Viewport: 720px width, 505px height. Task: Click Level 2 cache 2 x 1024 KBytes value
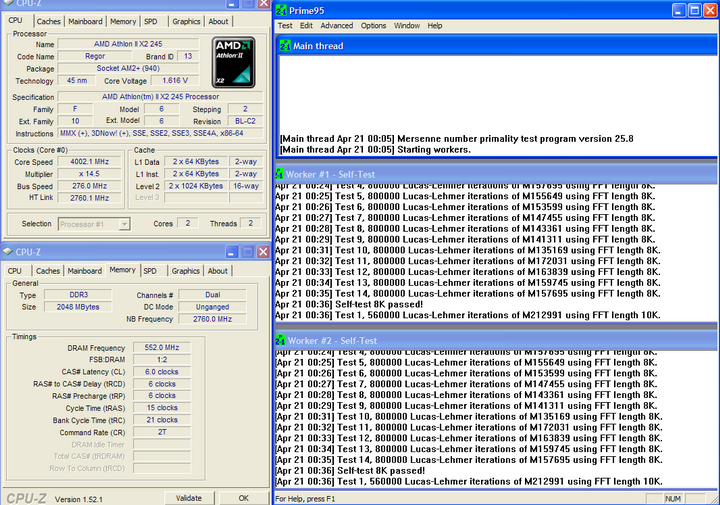(x=196, y=186)
